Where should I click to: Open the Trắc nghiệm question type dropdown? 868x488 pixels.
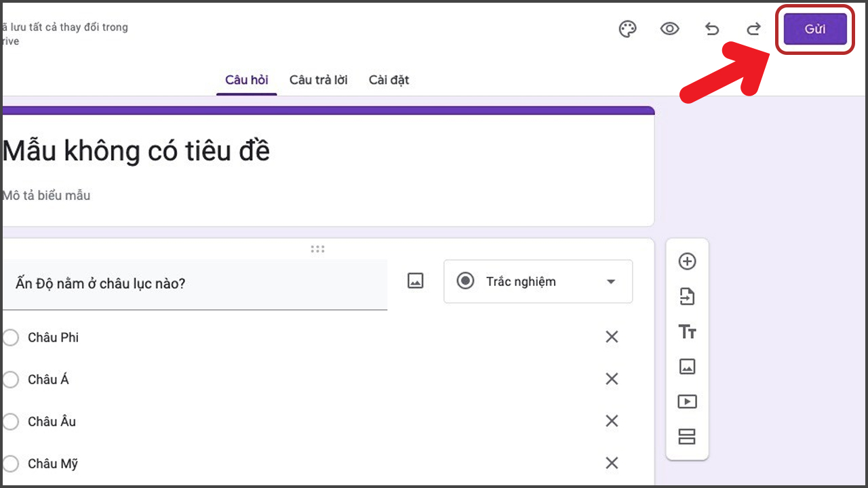[x=538, y=281]
